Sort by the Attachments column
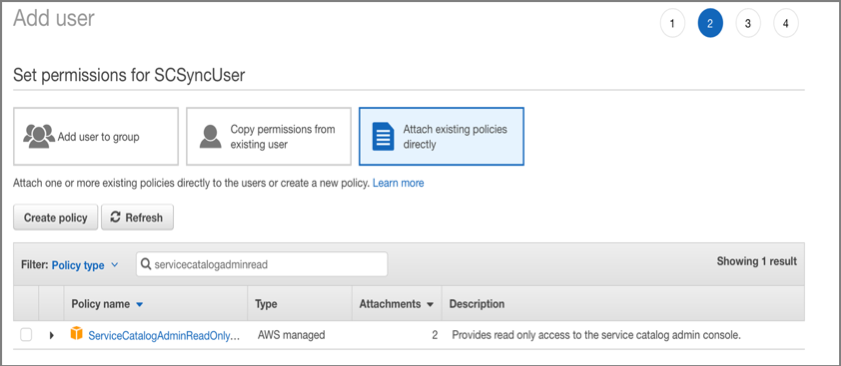 396,304
